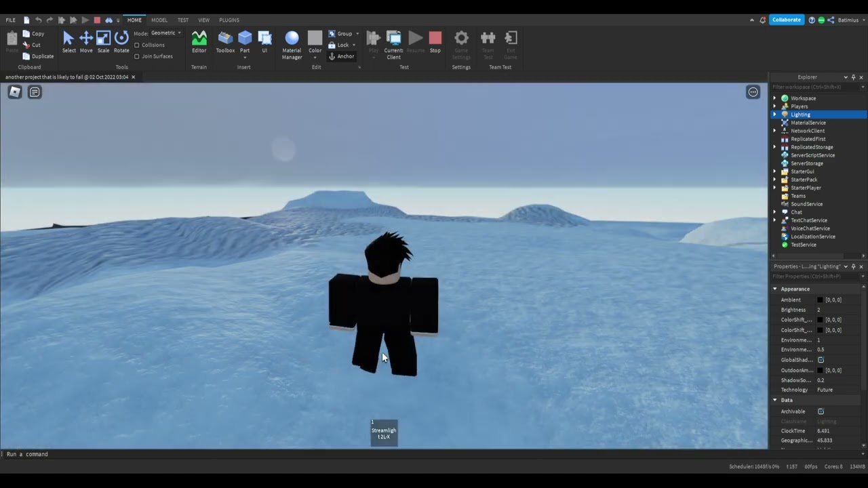Open the Group dropdown arrow

click(x=357, y=34)
